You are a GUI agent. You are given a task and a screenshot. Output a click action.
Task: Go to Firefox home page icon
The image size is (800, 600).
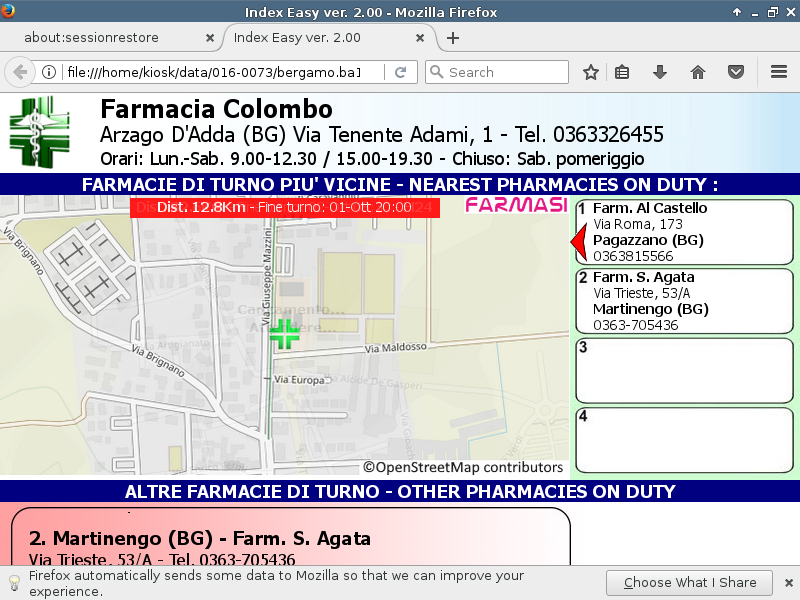[x=698, y=72]
